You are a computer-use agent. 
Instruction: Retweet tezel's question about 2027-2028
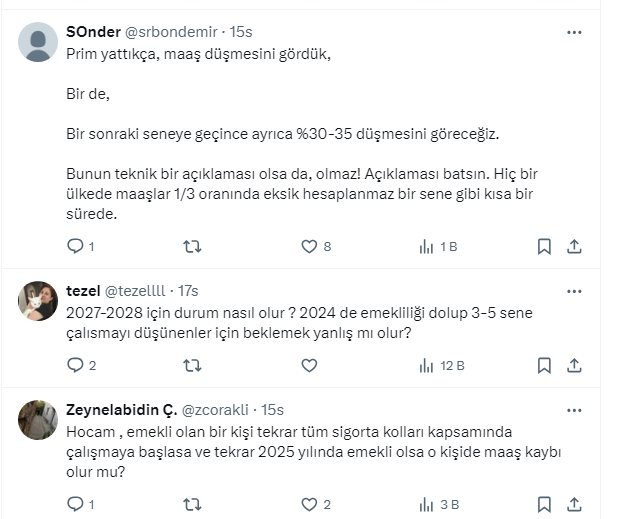pos(192,365)
